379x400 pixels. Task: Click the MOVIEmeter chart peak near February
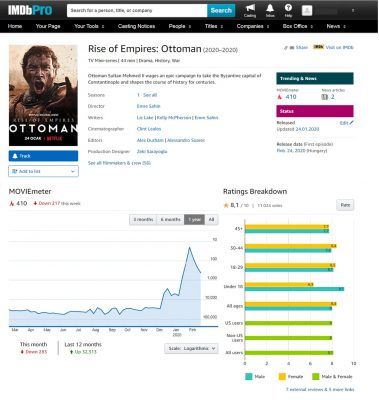pyautogui.click(x=189, y=247)
